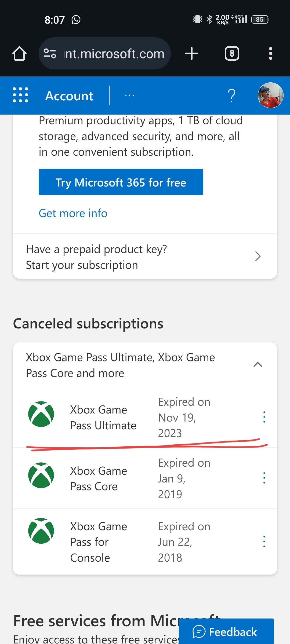Tap the browser home icon
The height and width of the screenshot is (644, 290).
tap(19, 53)
